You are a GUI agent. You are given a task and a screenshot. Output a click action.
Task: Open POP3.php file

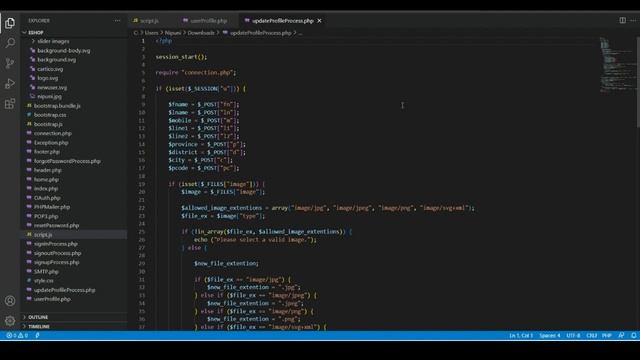click(x=46, y=216)
